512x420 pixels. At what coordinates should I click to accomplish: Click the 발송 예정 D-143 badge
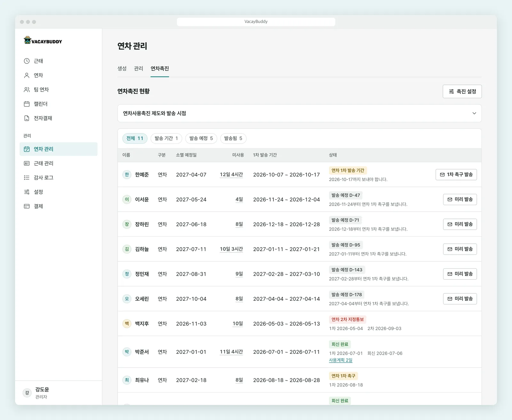tap(347, 270)
